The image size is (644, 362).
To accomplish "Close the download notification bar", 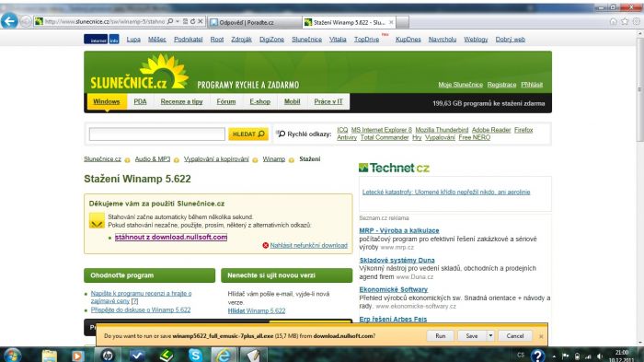I will click(x=541, y=336).
